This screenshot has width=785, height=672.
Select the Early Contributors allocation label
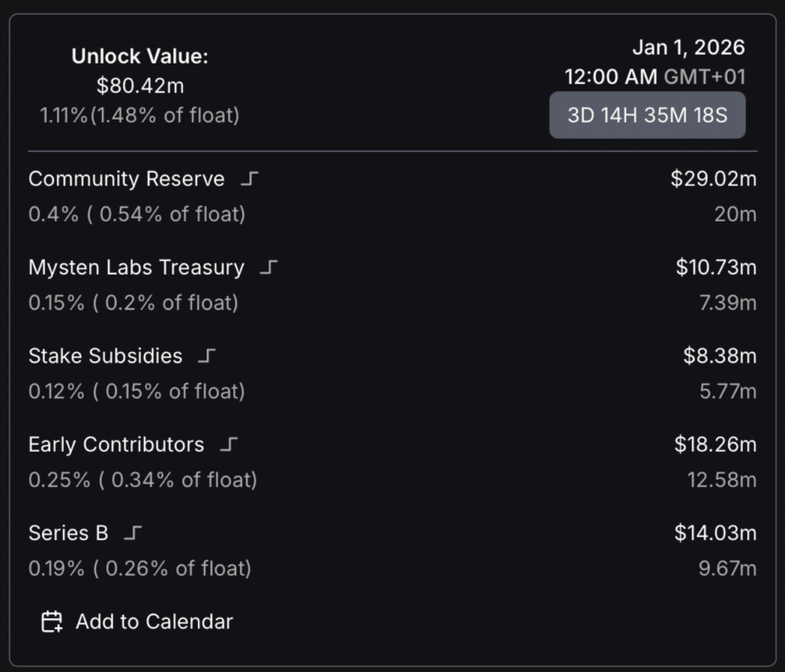click(116, 445)
